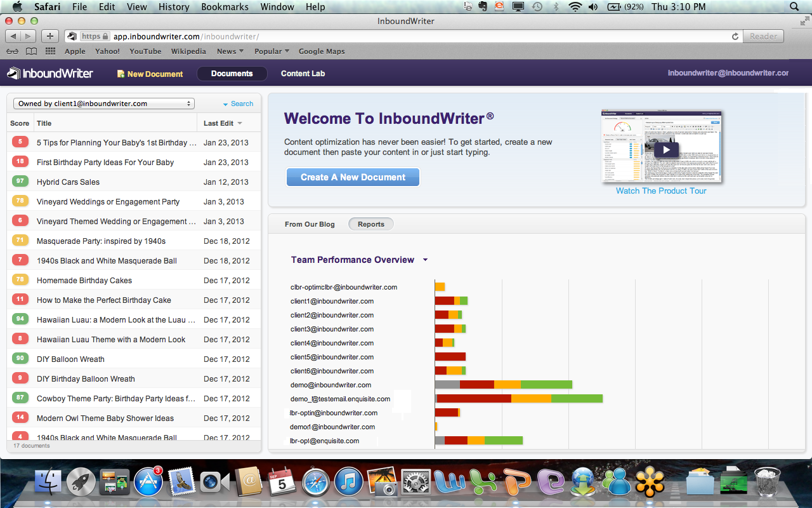This screenshot has width=812, height=508.
Task: Open Spotlight search magnifier in menu bar
Action: click(795, 7)
